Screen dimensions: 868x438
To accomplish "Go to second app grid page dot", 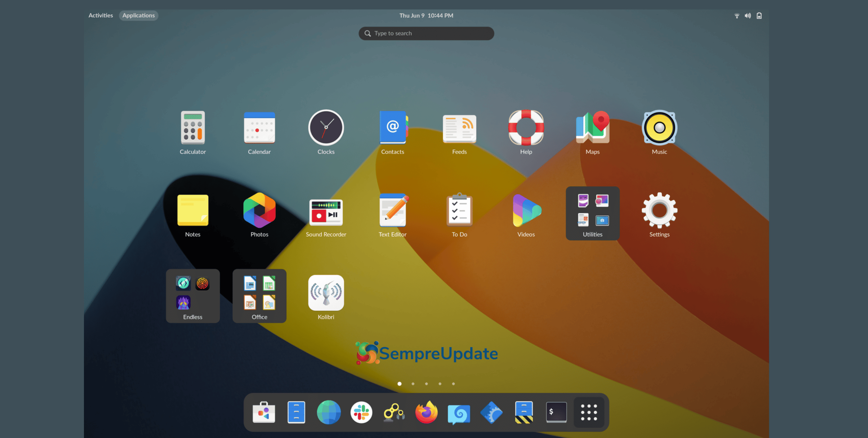I will pyautogui.click(x=413, y=384).
